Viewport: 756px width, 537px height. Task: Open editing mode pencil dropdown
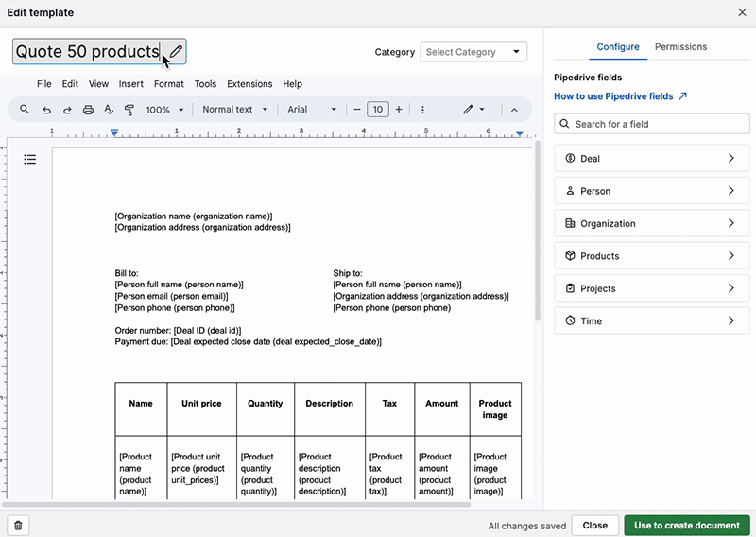pyautogui.click(x=473, y=110)
